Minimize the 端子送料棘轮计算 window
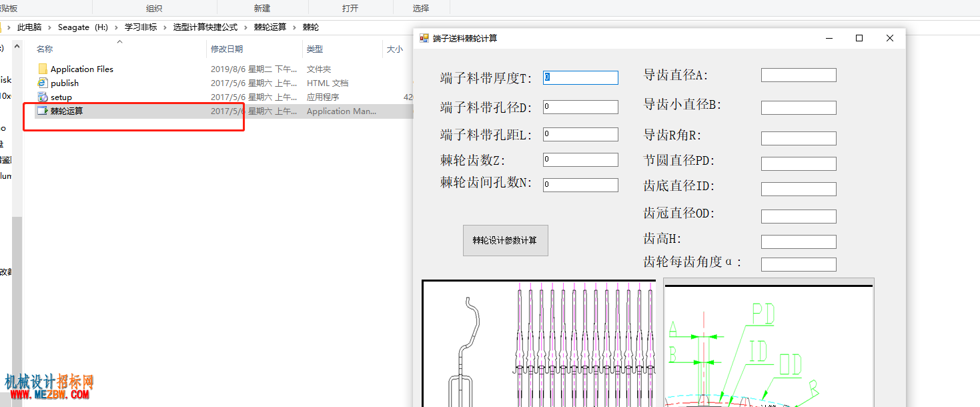Viewport: 980px width, 407px height. (x=829, y=38)
